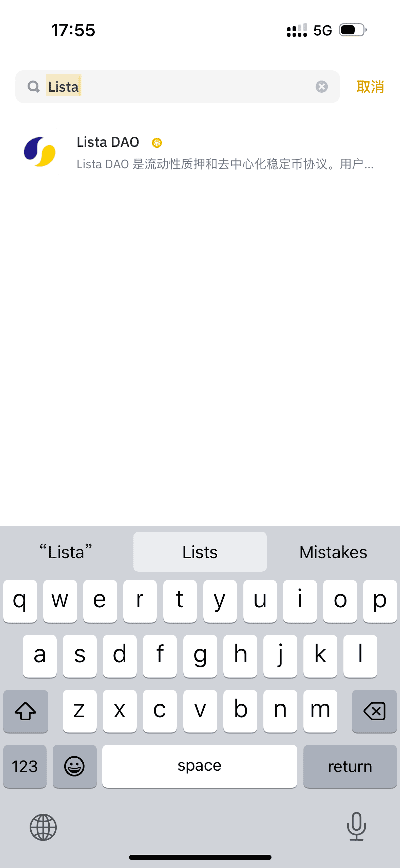The image size is (400, 868).
Task: Tap the letter q key
Action: click(x=20, y=601)
